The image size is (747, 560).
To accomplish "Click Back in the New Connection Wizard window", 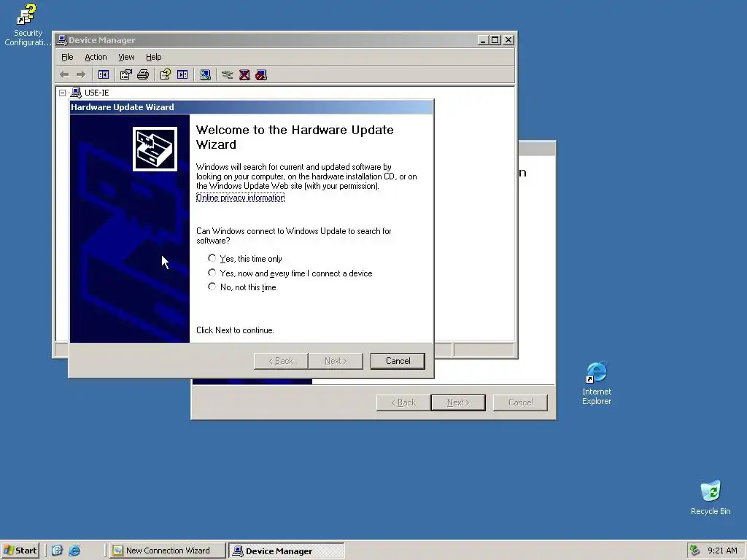I will tap(403, 402).
